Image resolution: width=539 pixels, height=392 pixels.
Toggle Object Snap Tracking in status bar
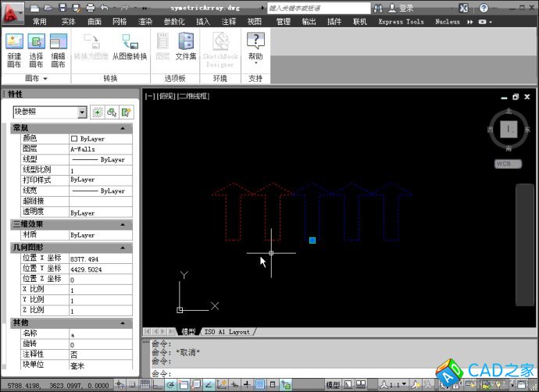[209, 385]
